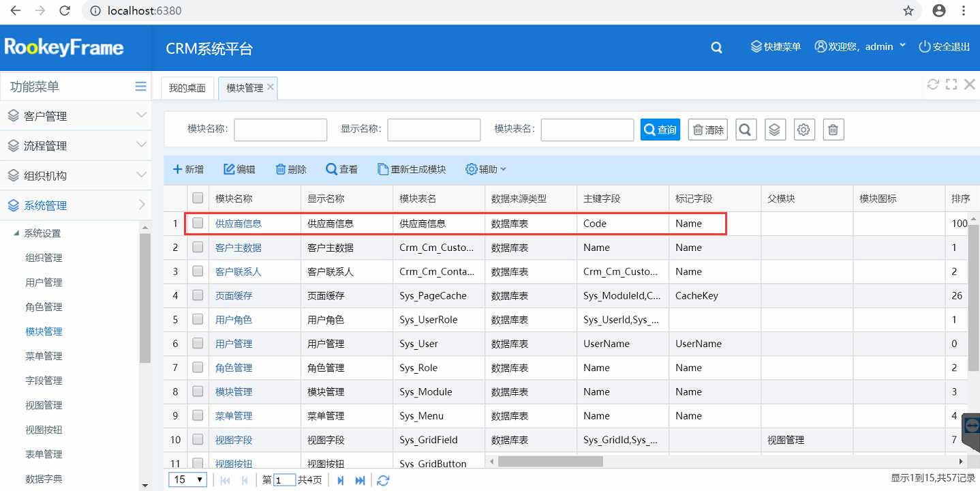The height and width of the screenshot is (491, 980).
Task: Go to next page of the grid
Action: [341, 480]
